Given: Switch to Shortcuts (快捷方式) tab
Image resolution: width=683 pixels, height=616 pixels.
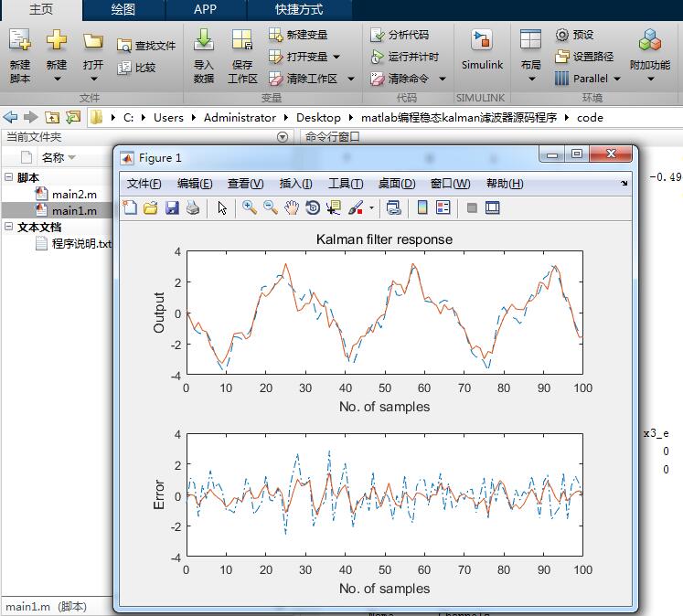Looking at the screenshot, I should tap(299, 9).
